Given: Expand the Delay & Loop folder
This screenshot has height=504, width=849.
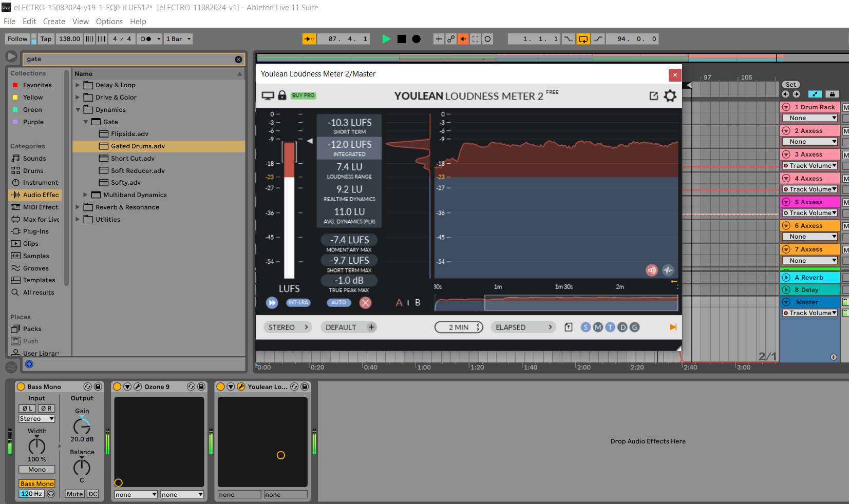Looking at the screenshot, I should pyautogui.click(x=78, y=85).
